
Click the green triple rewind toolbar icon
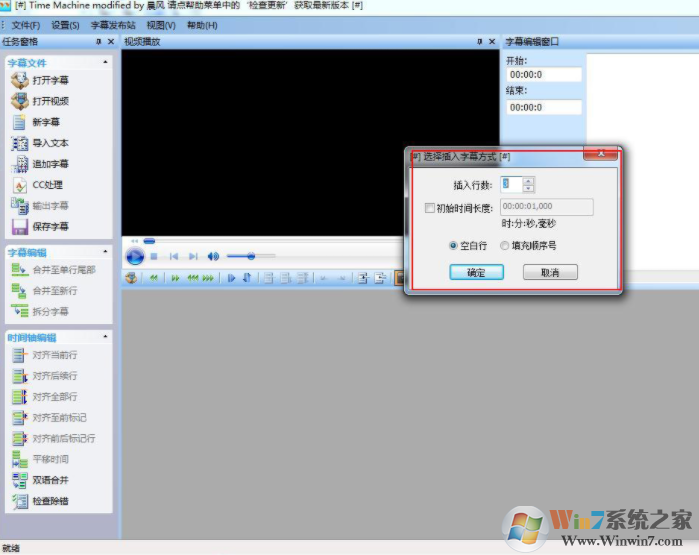pyautogui.click(x=193, y=278)
